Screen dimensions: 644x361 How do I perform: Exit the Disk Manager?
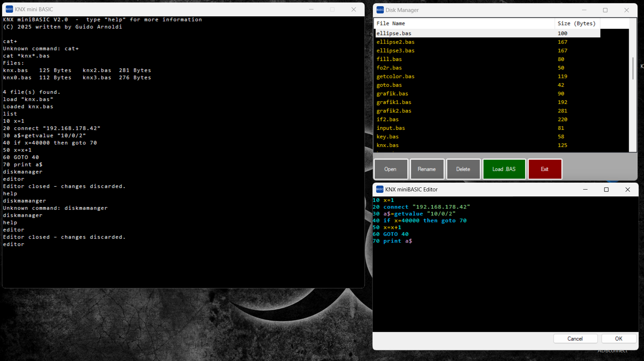[545, 169]
